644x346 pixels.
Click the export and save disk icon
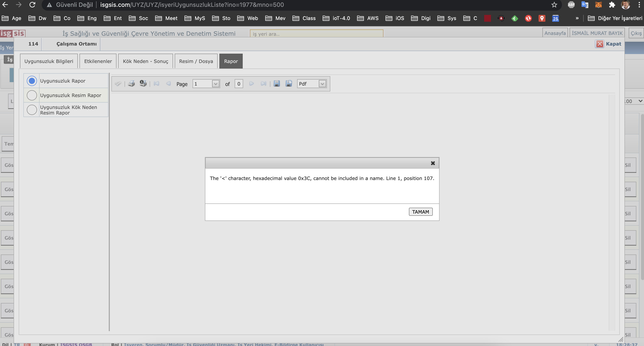pyautogui.click(x=277, y=84)
